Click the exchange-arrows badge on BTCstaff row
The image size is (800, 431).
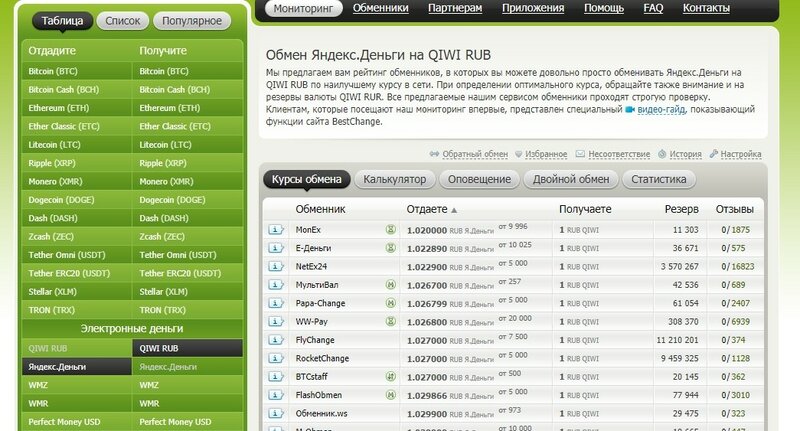[x=391, y=375]
